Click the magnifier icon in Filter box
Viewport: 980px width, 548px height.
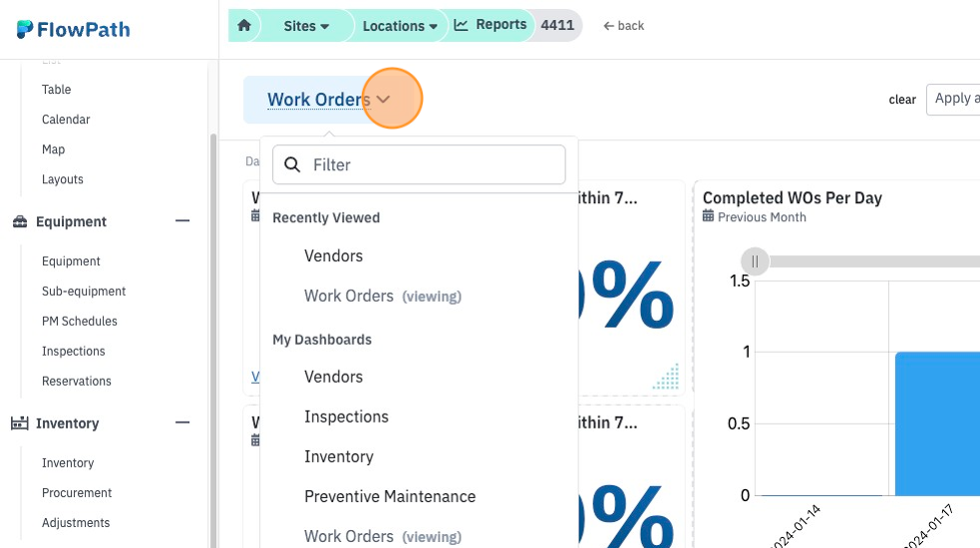point(292,164)
